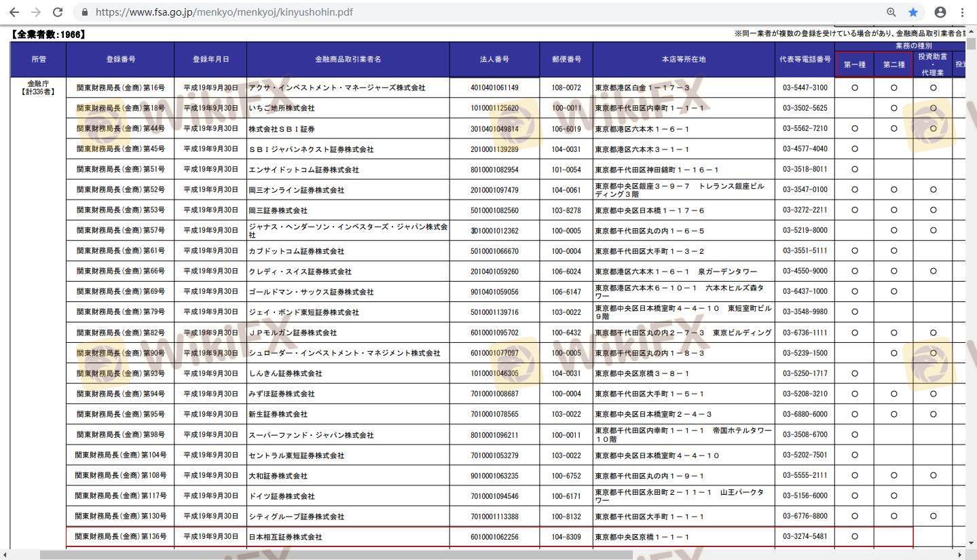
Task: Click the horizontal scrollbar right arrow
Action: (x=960, y=555)
